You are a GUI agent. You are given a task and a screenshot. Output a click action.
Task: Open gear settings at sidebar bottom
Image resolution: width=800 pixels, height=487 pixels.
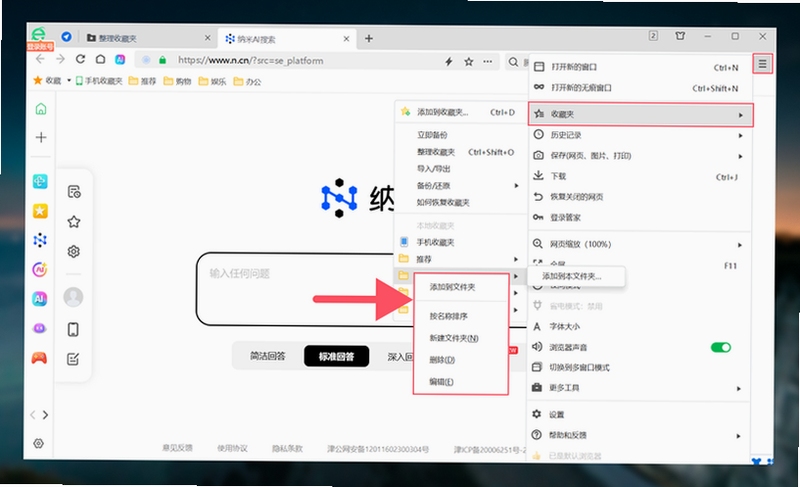click(38, 443)
